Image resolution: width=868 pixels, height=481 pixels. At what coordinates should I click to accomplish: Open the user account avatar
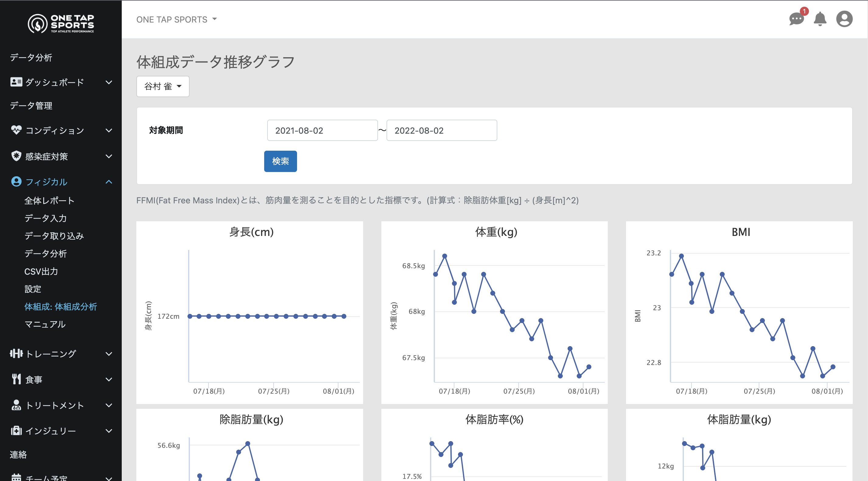(x=844, y=19)
